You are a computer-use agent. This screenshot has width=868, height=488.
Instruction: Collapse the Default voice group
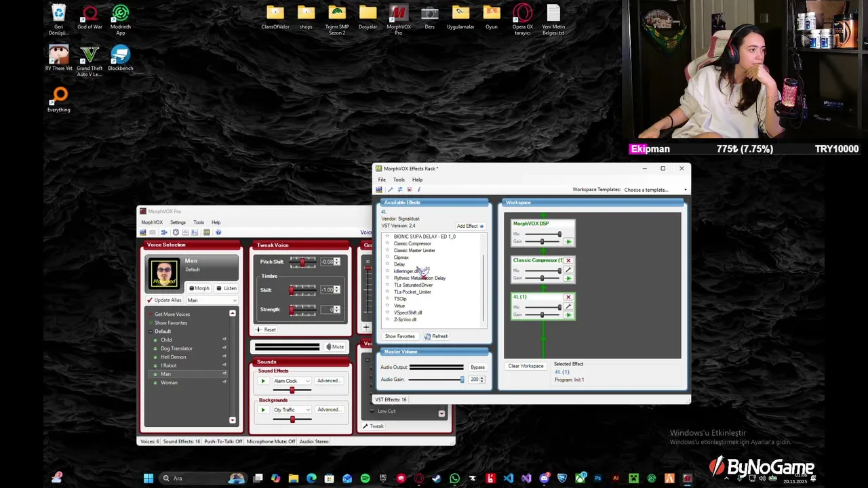coord(151,331)
